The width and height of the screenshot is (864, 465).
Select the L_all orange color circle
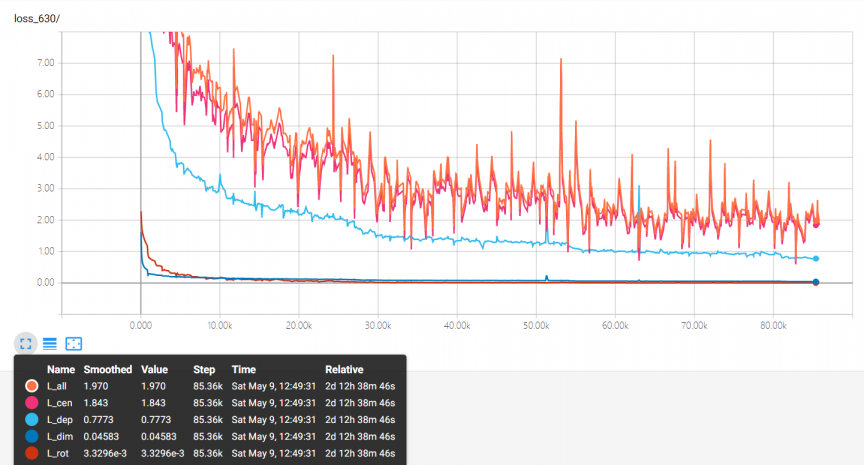point(32,386)
